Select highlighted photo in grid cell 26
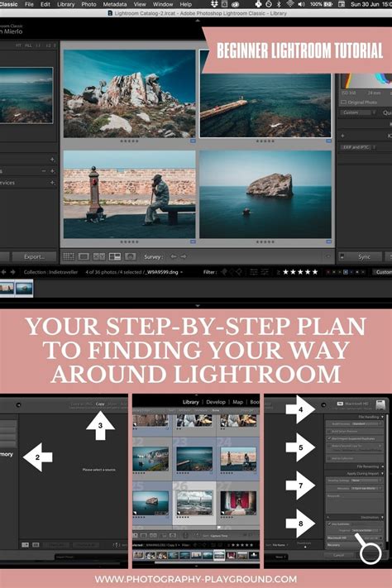Image resolution: width=392 pixels, height=588 pixels. (x=194, y=503)
